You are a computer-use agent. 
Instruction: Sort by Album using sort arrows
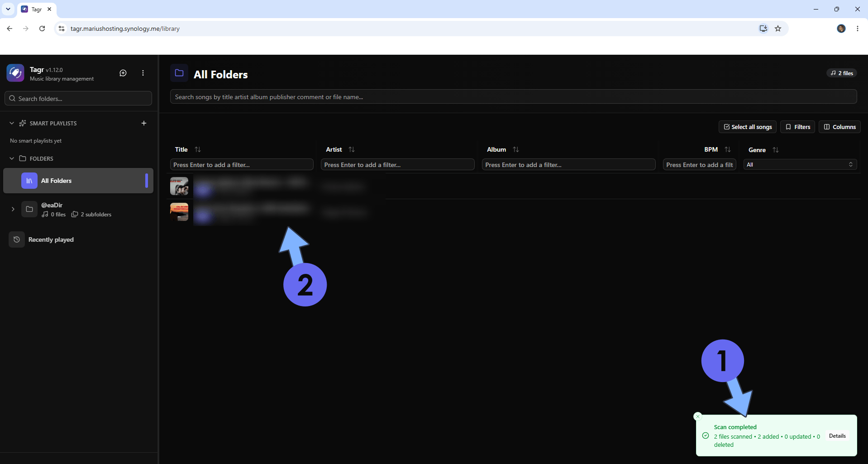[x=516, y=149]
